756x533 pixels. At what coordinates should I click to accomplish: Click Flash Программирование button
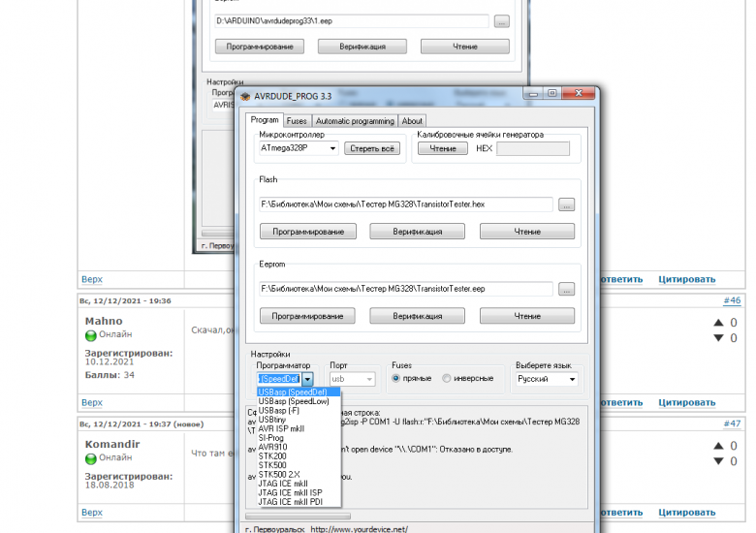tap(308, 232)
